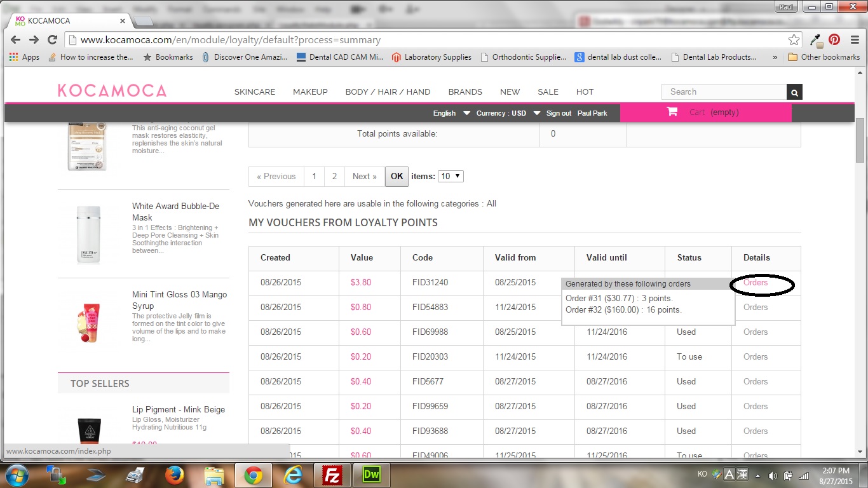Click the Kocamoca logo

click(112, 91)
